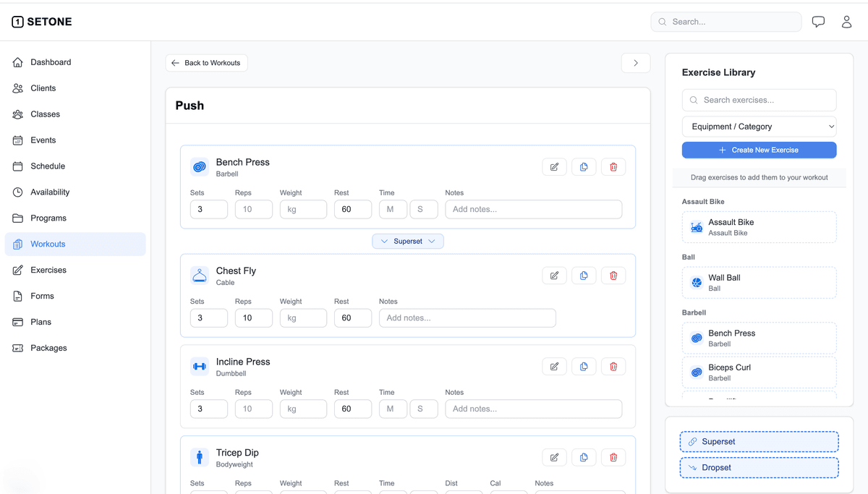Open the chat messages icon

click(818, 22)
